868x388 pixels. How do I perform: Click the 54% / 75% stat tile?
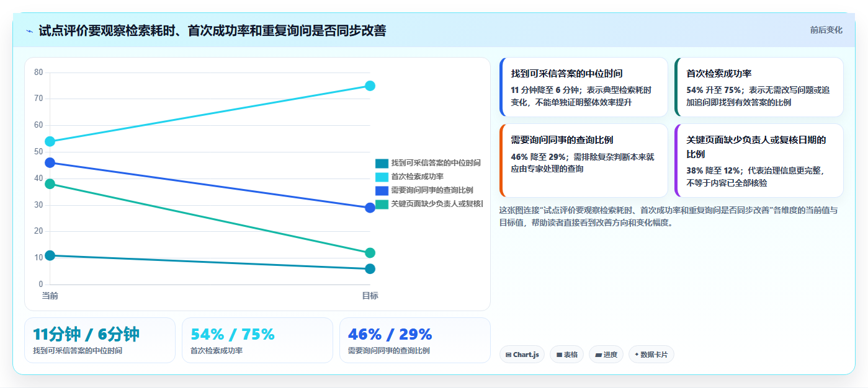(x=257, y=340)
